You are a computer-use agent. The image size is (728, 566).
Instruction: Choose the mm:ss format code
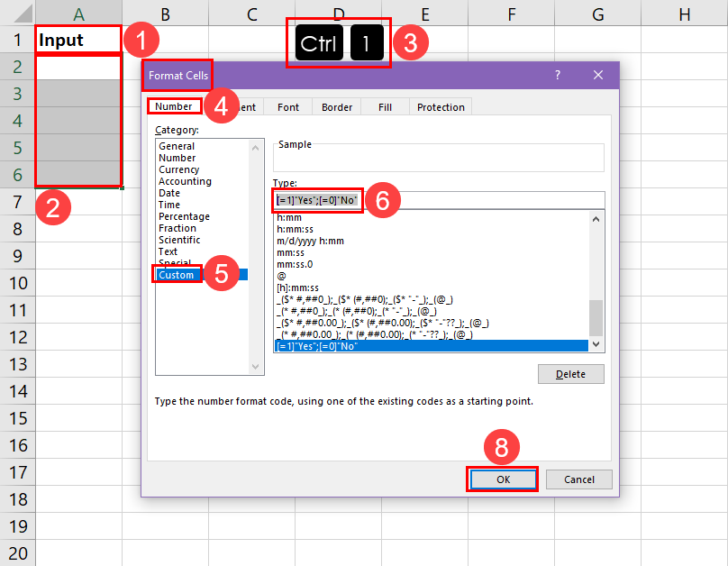(290, 252)
